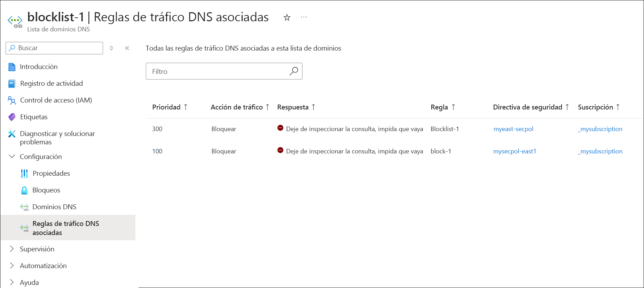Expand the Automatización section
The width and height of the screenshot is (644, 288).
pos(12,266)
